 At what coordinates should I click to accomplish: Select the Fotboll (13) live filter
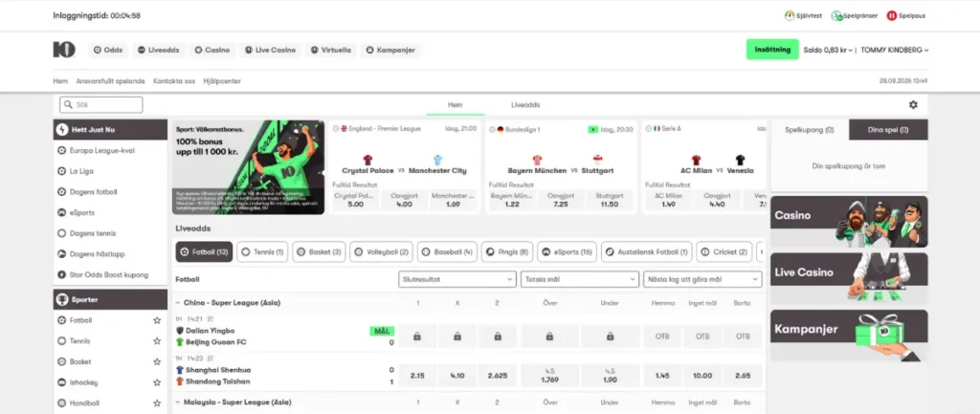click(204, 252)
